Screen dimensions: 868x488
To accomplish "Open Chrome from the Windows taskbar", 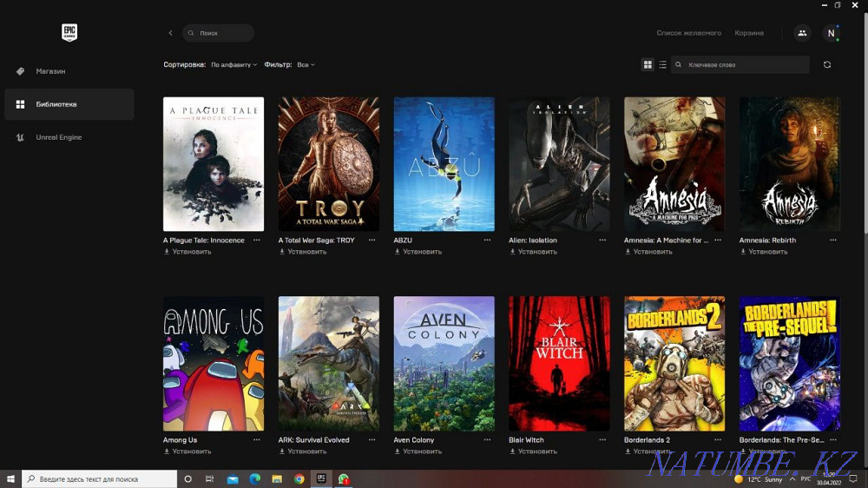I will [x=299, y=479].
